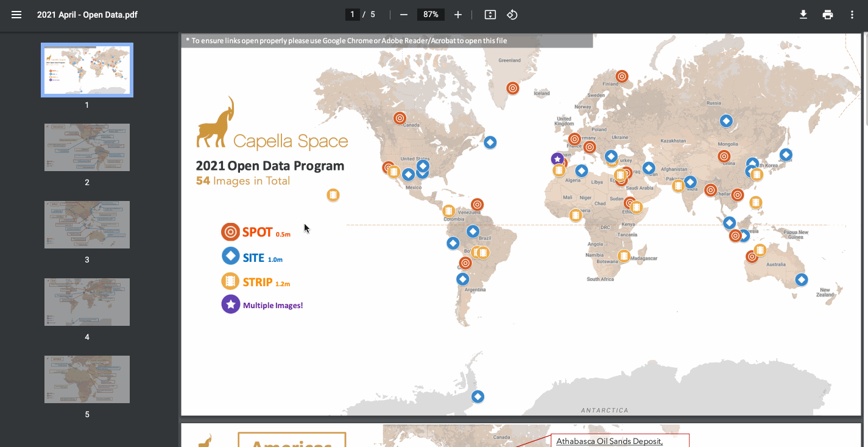This screenshot has height=447, width=868.
Task: Click the SITE marker east of Canada
Action: pos(490,143)
